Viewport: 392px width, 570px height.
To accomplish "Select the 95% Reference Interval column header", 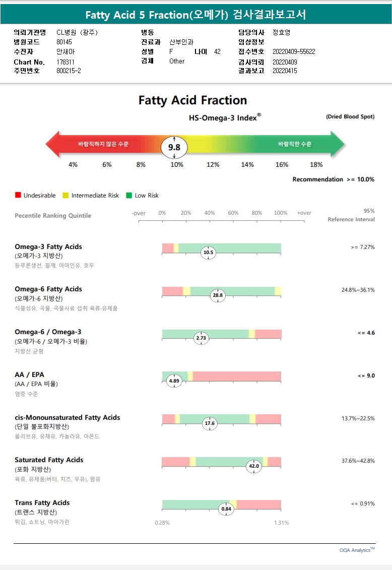I will pyautogui.click(x=351, y=215).
